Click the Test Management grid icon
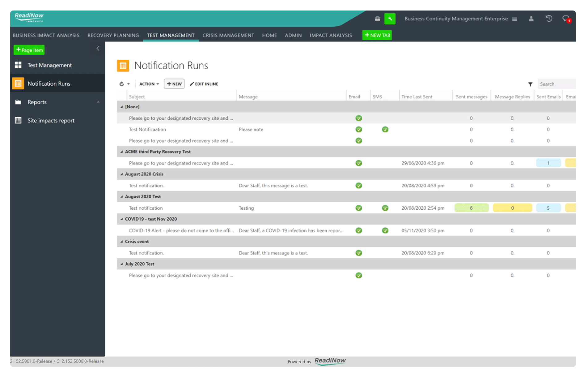Viewport: 588px width, 378px height. 18,65
